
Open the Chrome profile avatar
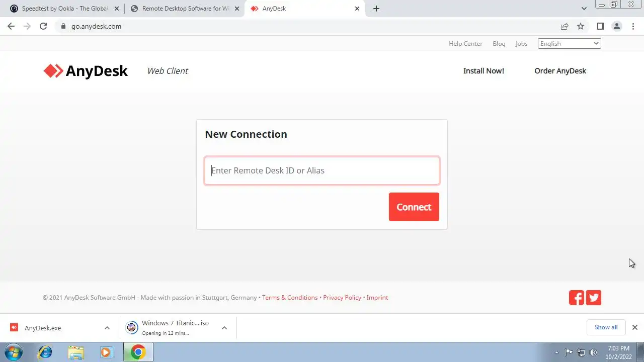click(x=617, y=26)
